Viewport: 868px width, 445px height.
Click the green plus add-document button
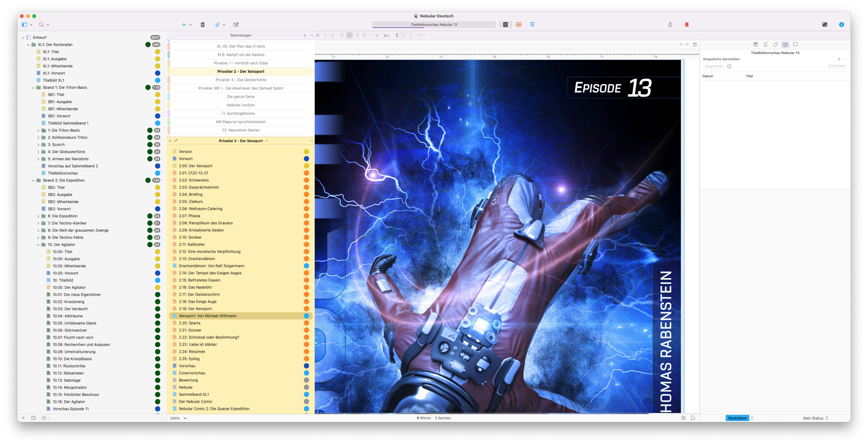184,25
